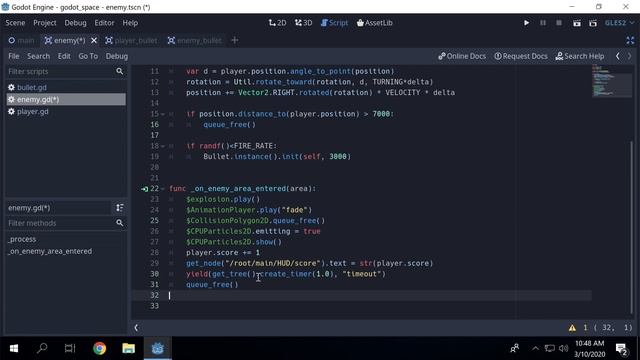
Task: Switch to the enemy_bullet scene tab
Action: (194, 40)
